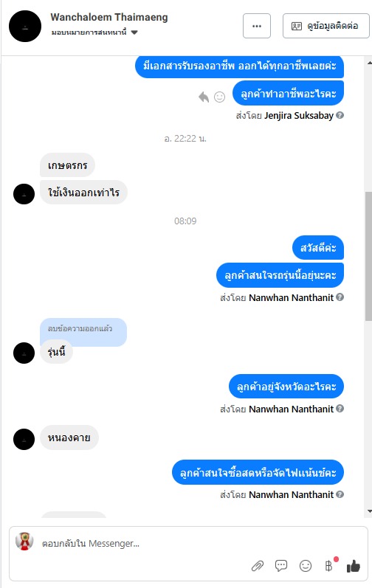Click the reply arrow icon beside message
Screen dimensions: 372x588
point(204,97)
